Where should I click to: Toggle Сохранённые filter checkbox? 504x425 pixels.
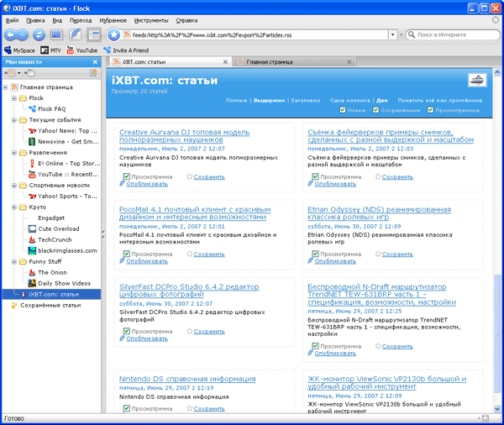point(375,110)
